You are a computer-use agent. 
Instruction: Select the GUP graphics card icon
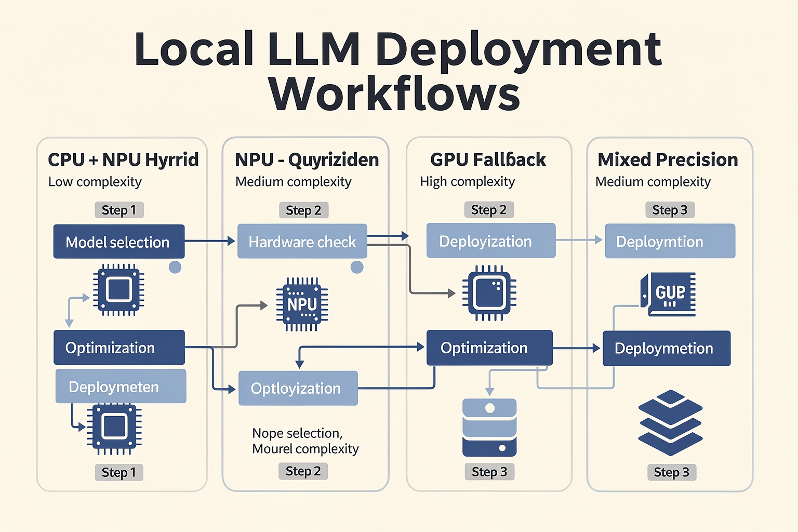tap(668, 295)
